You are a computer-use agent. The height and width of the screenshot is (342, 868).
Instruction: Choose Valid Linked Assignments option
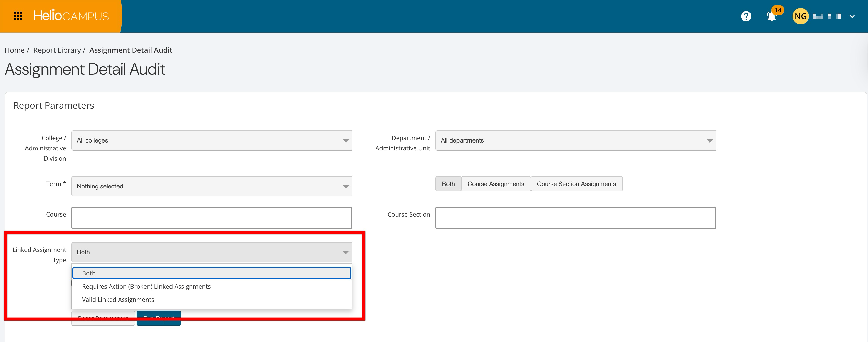(118, 300)
